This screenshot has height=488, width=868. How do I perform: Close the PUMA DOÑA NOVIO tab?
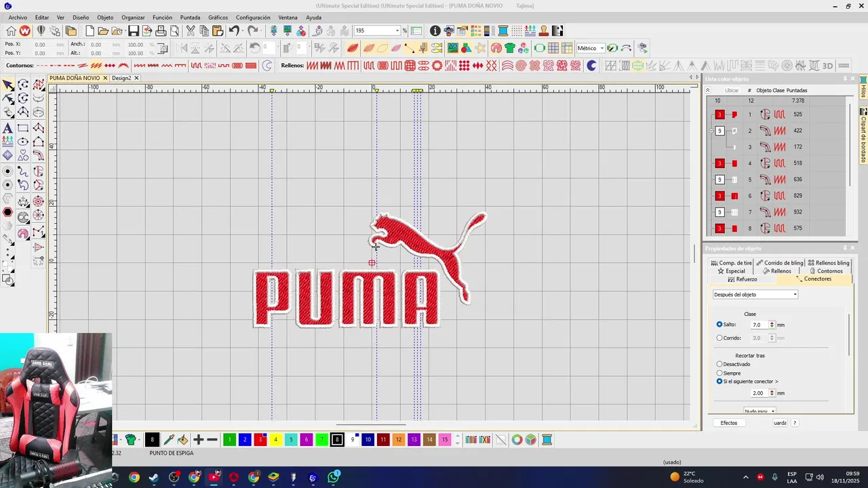tap(105, 78)
